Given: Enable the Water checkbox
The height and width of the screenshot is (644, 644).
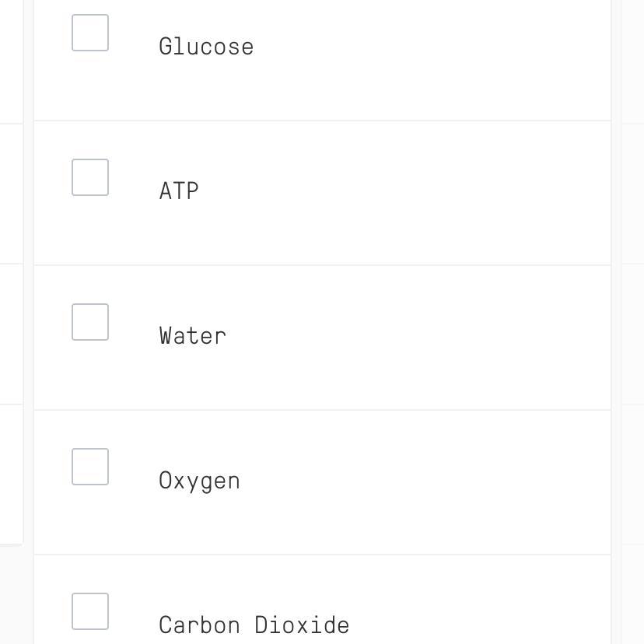Looking at the screenshot, I should [90, 322].
